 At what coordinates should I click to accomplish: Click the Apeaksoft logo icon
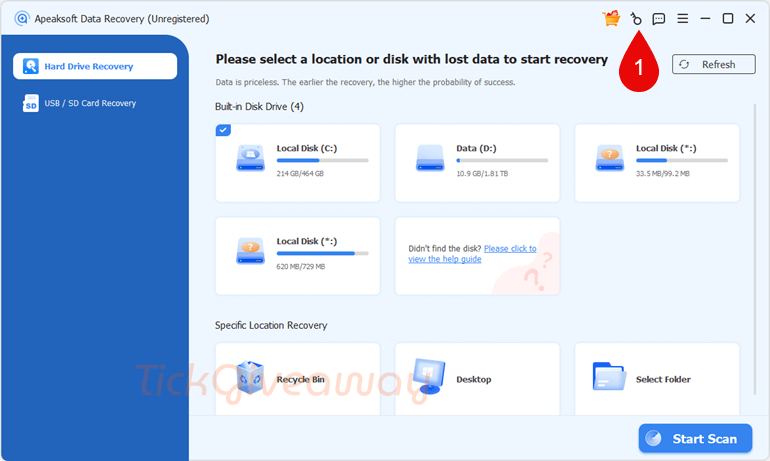point(22,19)
